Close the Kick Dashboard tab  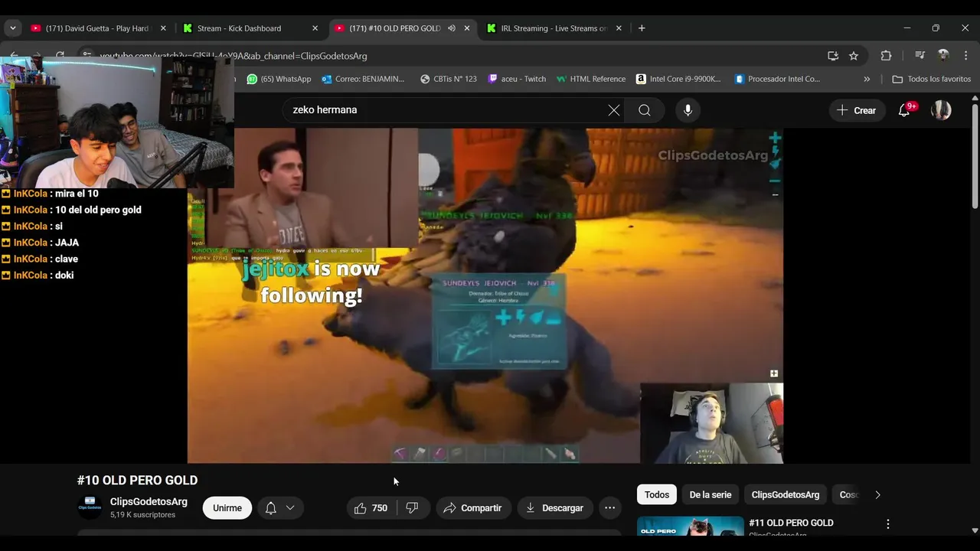315,28
